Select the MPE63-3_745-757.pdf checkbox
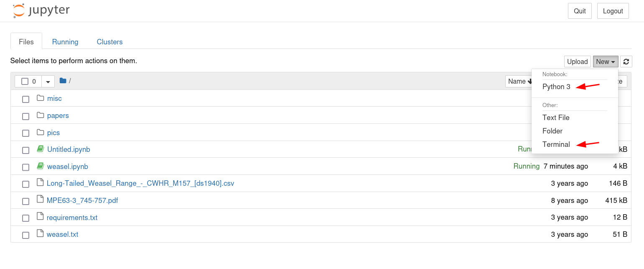Viewport: 644px width, 269px height. 25,201
